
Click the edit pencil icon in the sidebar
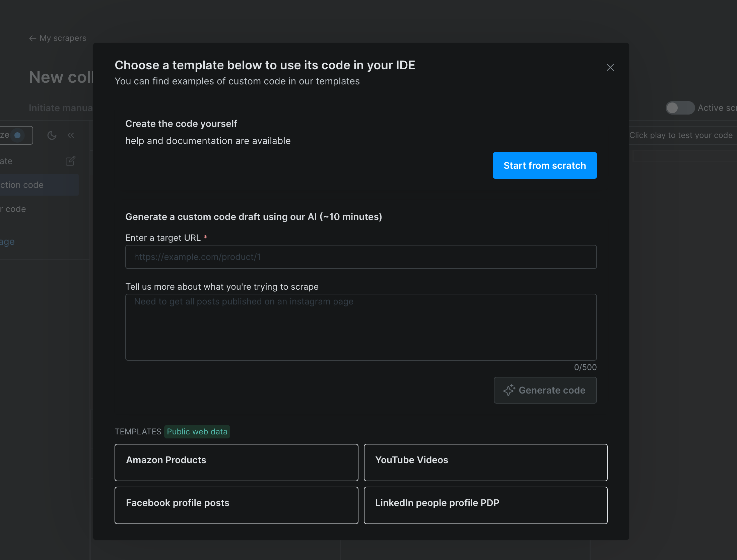tap(70, 161)
